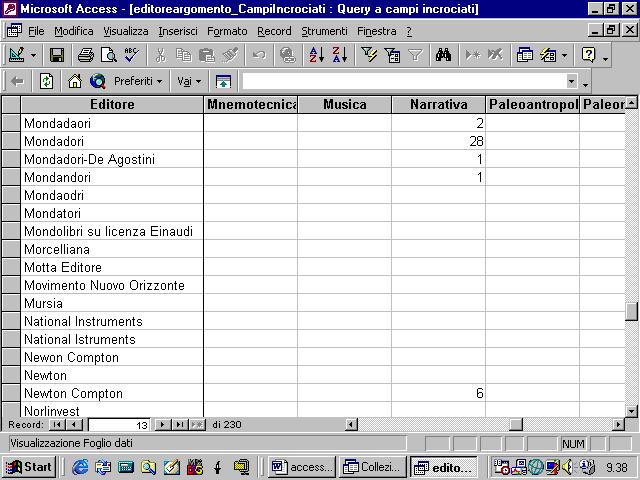Open the View mode dropdown arrow
The height and width of the screenshot is (480, 640).
coord(33,55)
